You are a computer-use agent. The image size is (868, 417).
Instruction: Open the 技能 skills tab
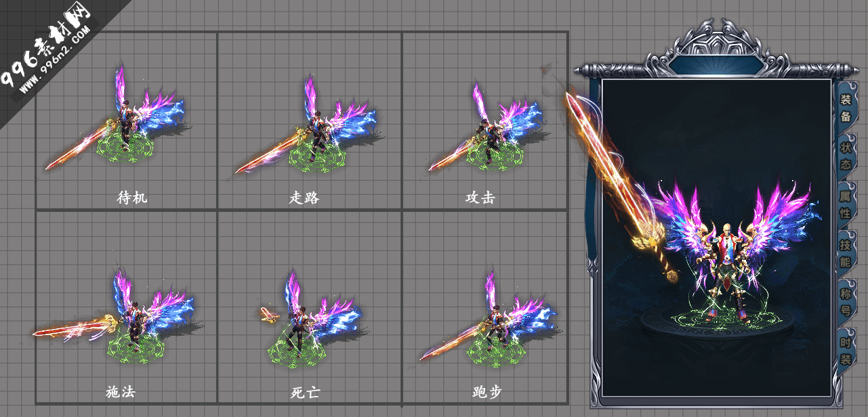click(x=846, y=252)
